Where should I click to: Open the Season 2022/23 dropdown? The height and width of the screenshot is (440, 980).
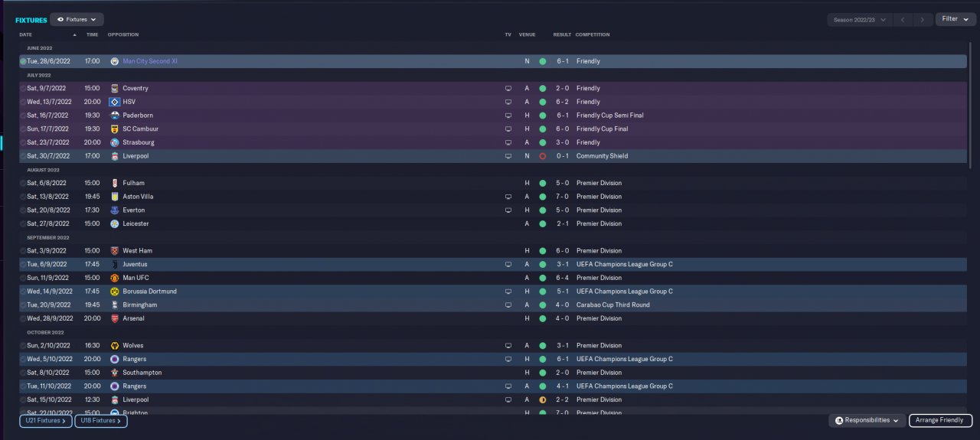tap(860, 19)
